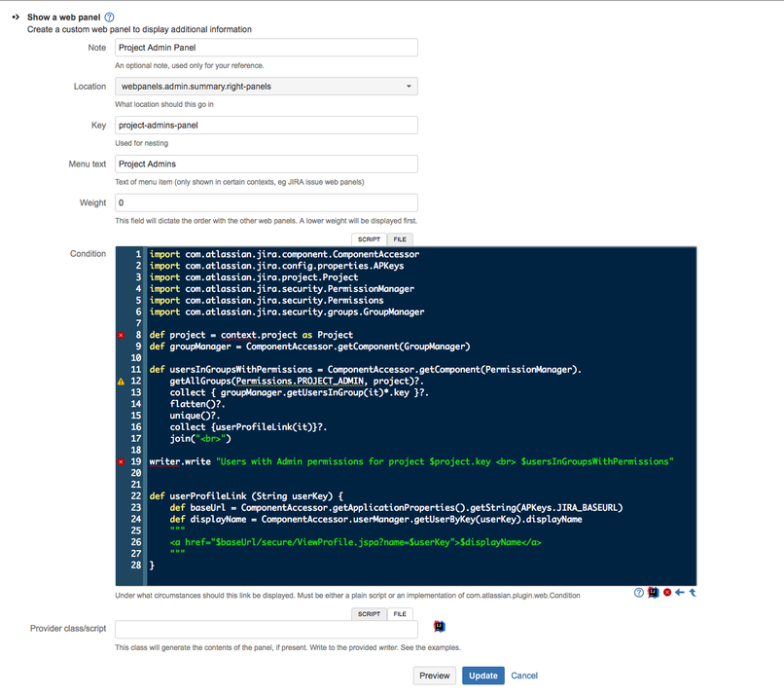The width and height of the screenshot is (784, 694).
Task: Select Provider class/script FILE tab
Action: pos(400,614)
